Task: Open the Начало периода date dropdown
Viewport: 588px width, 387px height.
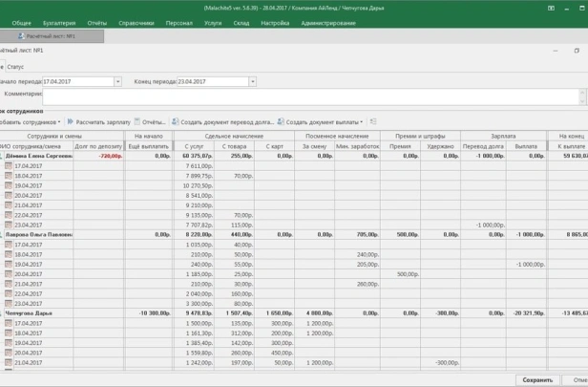Action: pos(118,82)
